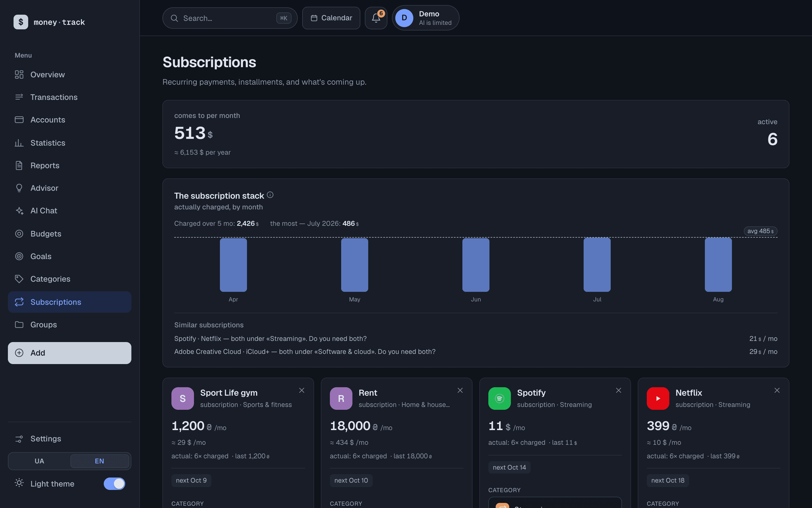Open the Calendar button

(331, 18)
